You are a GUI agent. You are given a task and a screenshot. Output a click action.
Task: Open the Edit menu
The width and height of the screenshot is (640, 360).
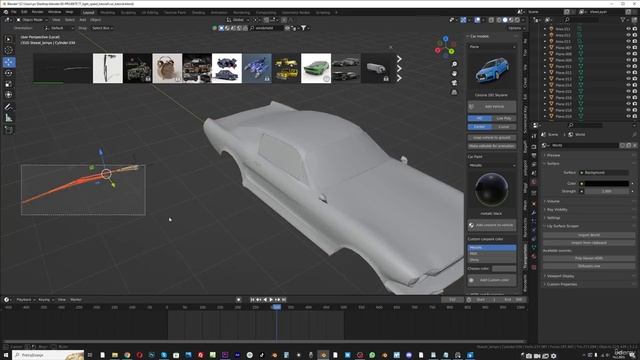24,12
